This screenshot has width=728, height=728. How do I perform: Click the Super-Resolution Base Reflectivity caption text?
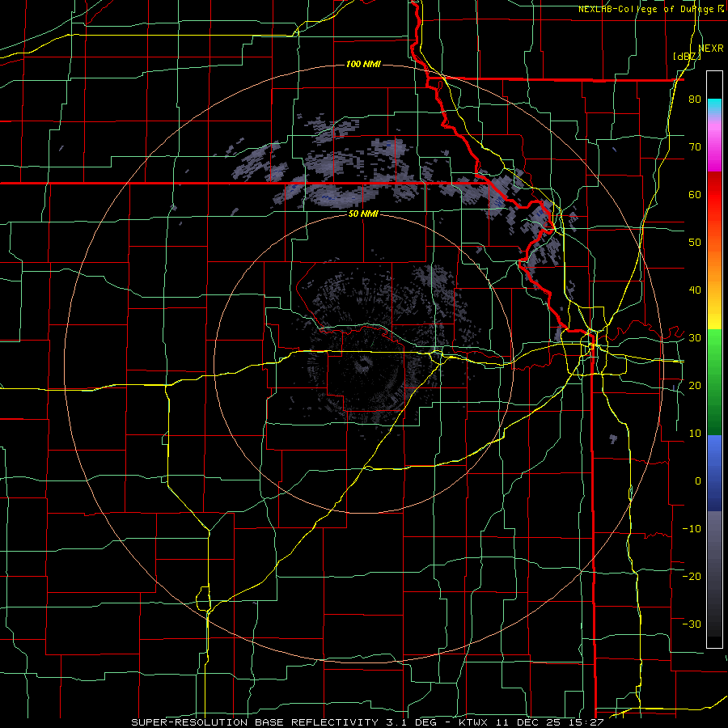[x=255, y=722]
